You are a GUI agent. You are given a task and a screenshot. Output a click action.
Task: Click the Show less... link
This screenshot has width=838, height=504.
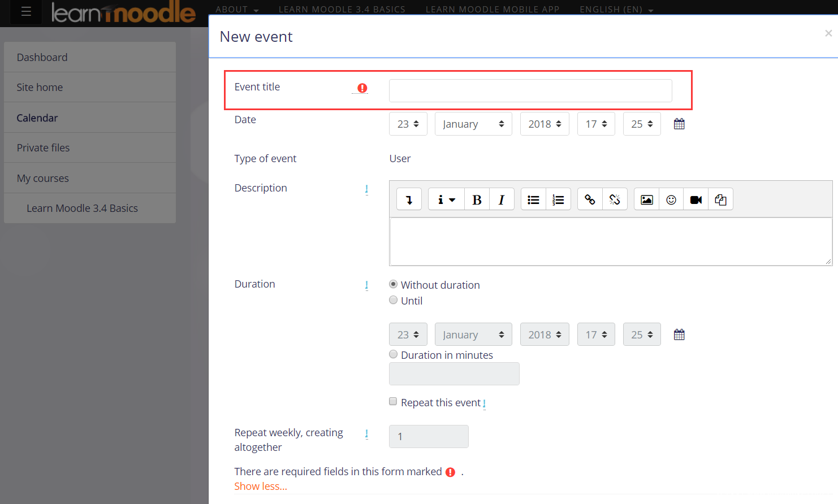point(261,486)
